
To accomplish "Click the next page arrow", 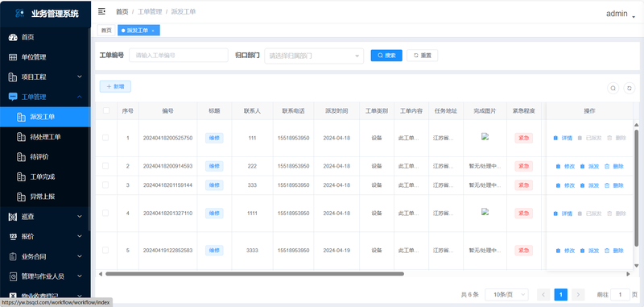I will (578, 294).
